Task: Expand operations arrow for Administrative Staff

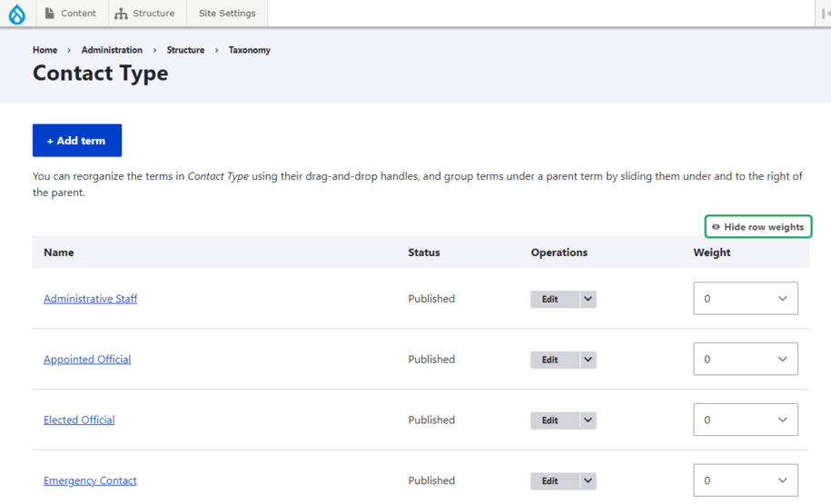Action: [x=588, y=299]
